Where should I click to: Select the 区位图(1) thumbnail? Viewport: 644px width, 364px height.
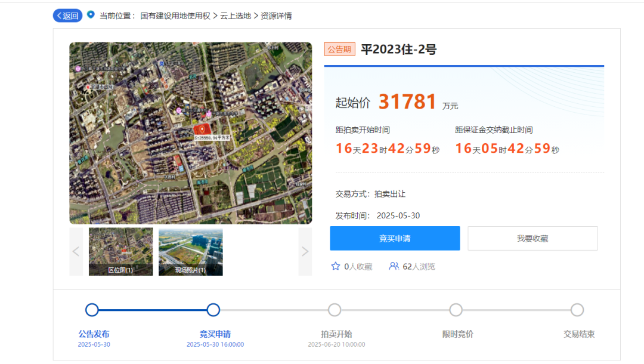click(120, 251)
